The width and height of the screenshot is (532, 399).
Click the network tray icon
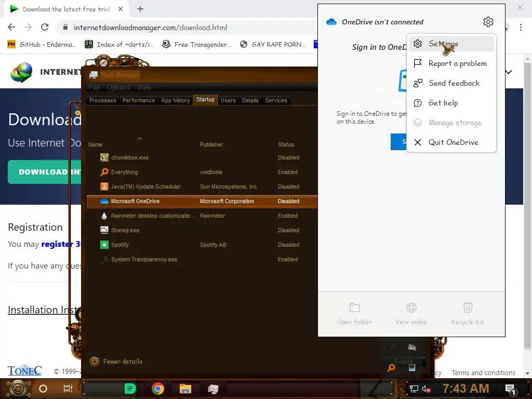[414, 389]
